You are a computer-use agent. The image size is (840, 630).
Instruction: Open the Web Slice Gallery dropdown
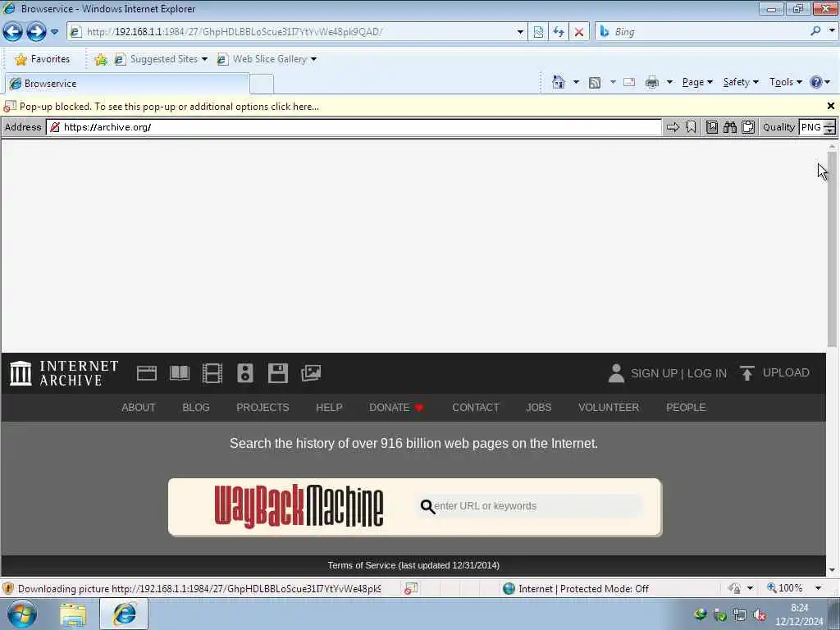click(x=267, y=59)
